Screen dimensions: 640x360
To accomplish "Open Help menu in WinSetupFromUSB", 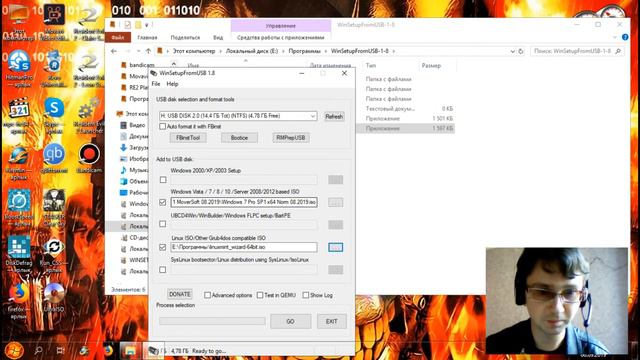I will 172,84.
